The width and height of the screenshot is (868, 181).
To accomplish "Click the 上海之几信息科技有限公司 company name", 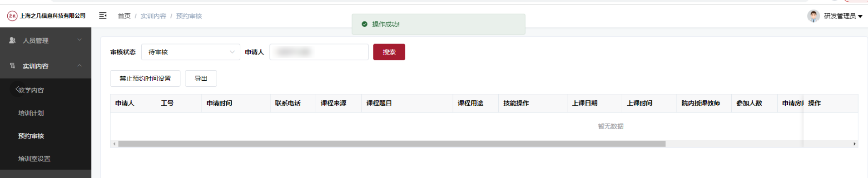I will (53, 16).
